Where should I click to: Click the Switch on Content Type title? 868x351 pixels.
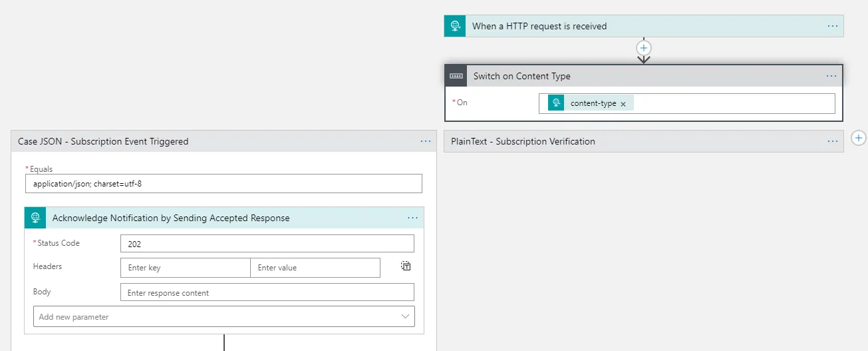click(522, 76)
